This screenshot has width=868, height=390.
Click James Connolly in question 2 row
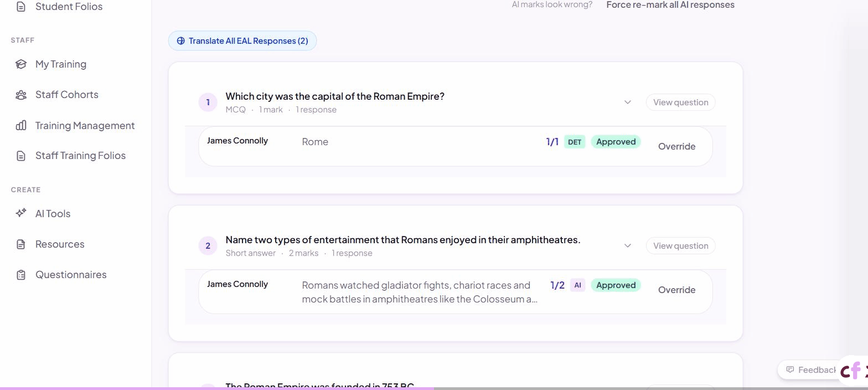tap(237, 284)
